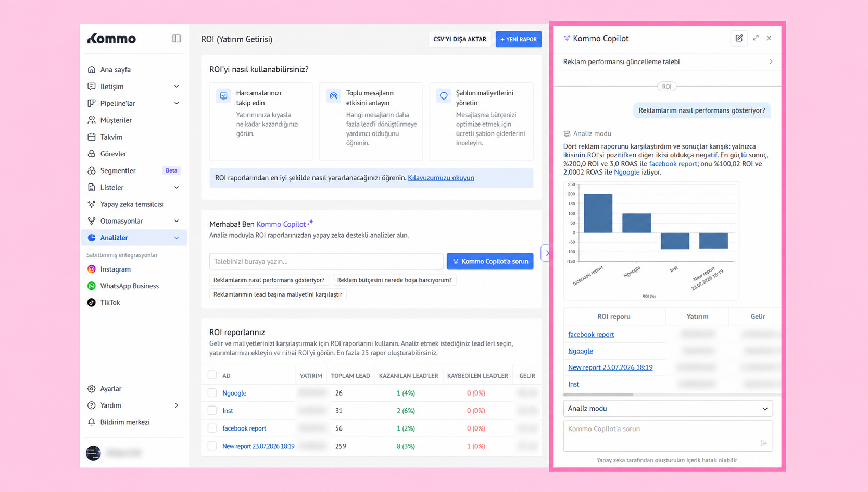This screenshot has height=492, width=868.
Task: Click the send arrow in Copilot input
Action: pyautogui.click(x=763, y=443)
